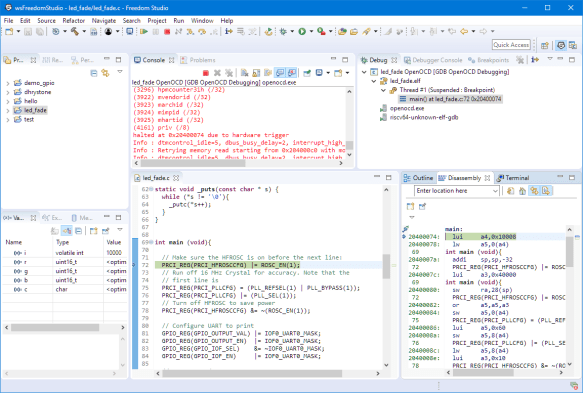583x393 pixels.
Task: Switch to the Debugger Console tab
Action: click(433, 60)
